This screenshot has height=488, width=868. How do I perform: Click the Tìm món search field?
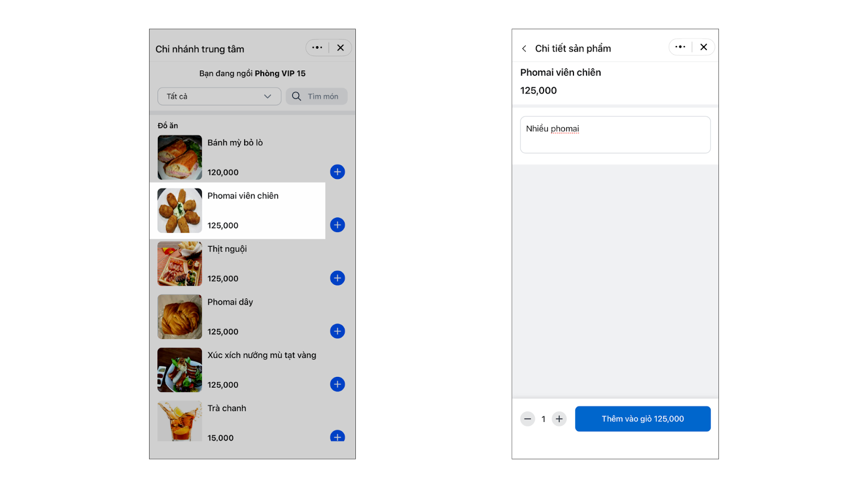(x=317, y=97)
